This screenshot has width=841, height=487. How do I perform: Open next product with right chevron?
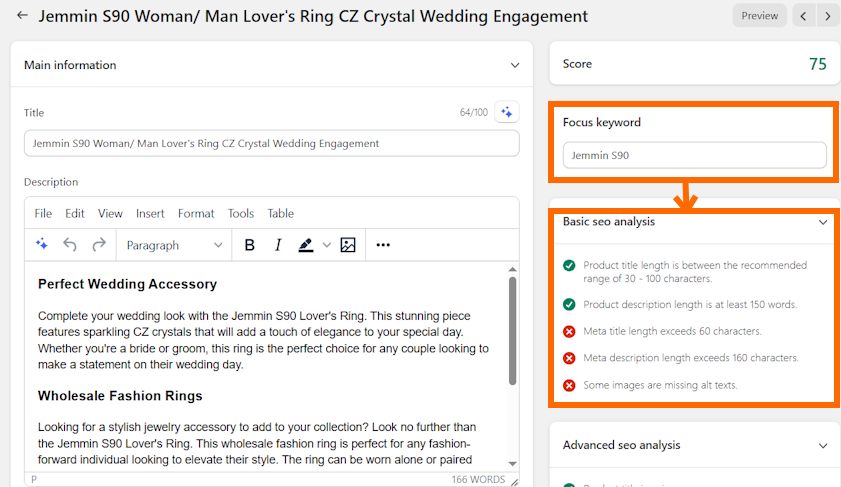[x=828, y=16]
